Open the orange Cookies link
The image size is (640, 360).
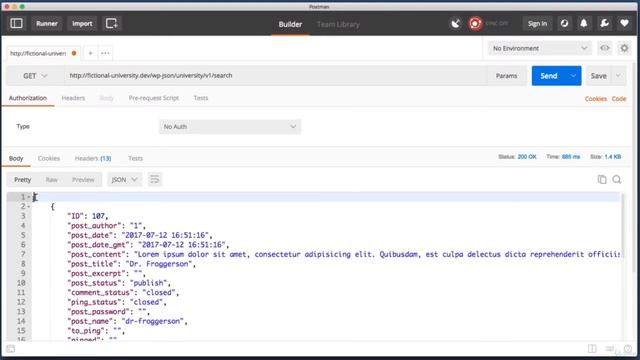coord(596,99)
